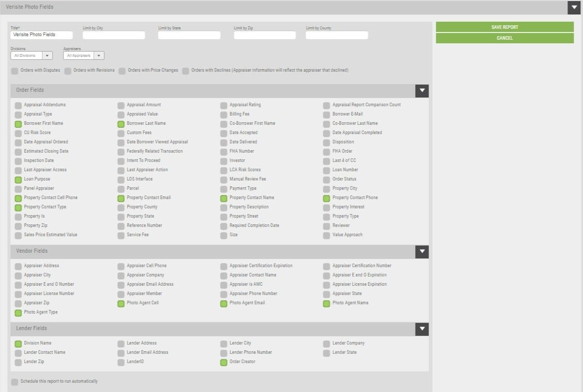The width and height of the screenshot is (583, 392).
Task: Check the Loan Number checkbox
Action: click(326, 170)
